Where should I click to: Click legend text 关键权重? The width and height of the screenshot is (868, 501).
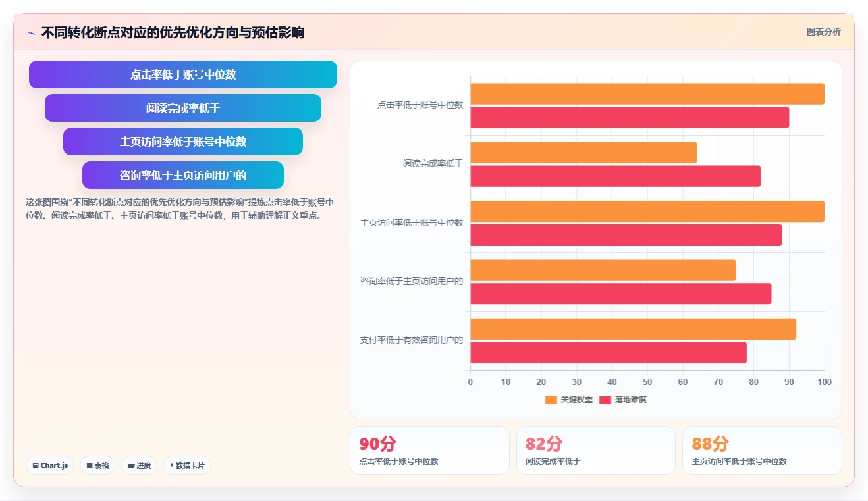point(577,400)
